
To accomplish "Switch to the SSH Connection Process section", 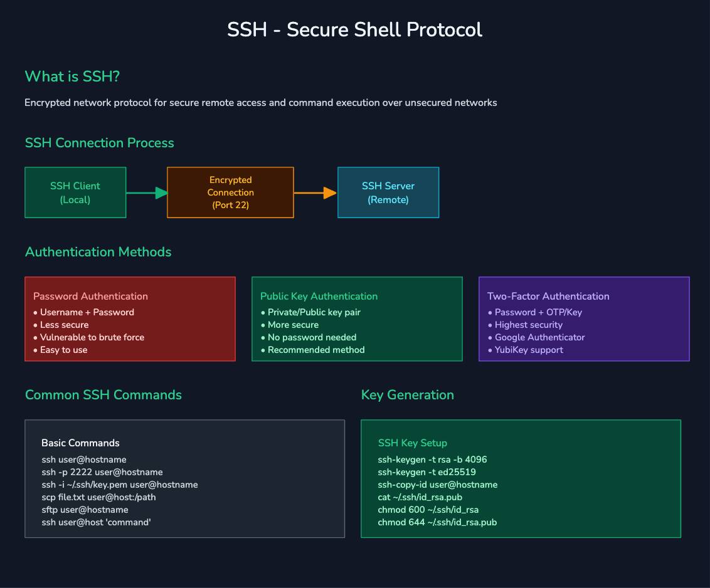I will coord(99,143).
